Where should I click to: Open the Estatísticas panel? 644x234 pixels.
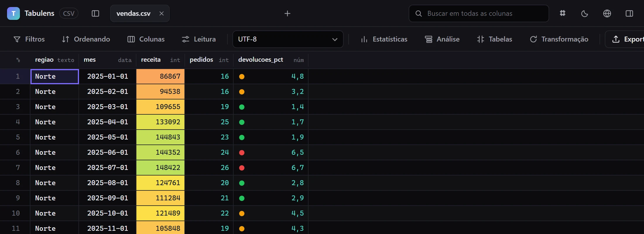[x=384, y=39]
